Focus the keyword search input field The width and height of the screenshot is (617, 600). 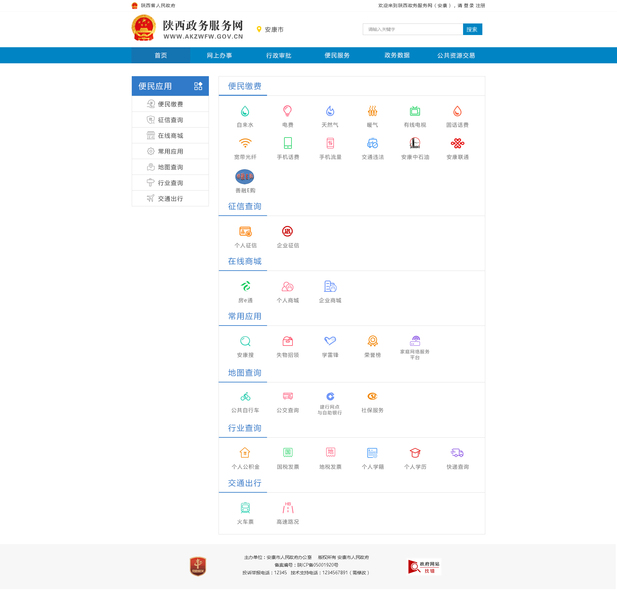pos(412,29)
